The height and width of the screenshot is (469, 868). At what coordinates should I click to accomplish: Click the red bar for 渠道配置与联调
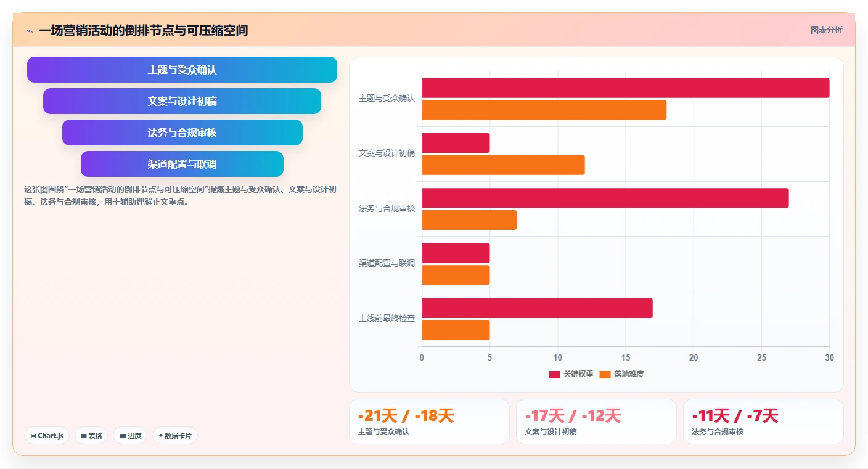pos(456,253)
